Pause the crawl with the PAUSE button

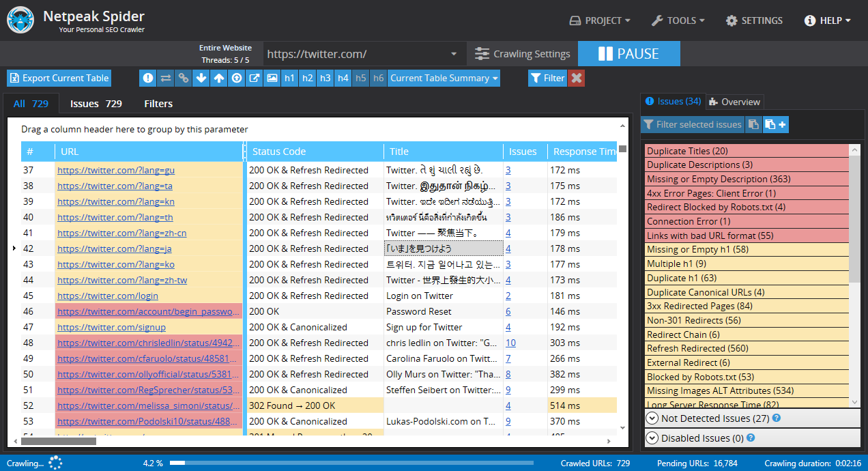629,54
